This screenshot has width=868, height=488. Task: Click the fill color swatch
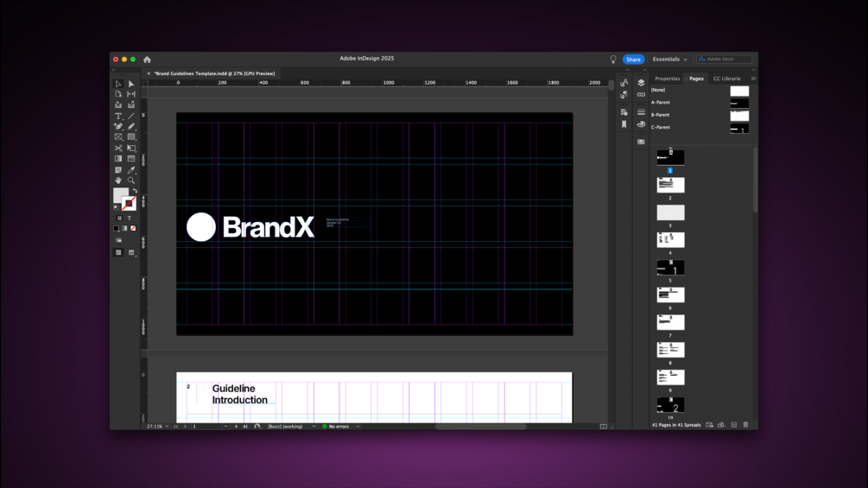pos(120,194)
